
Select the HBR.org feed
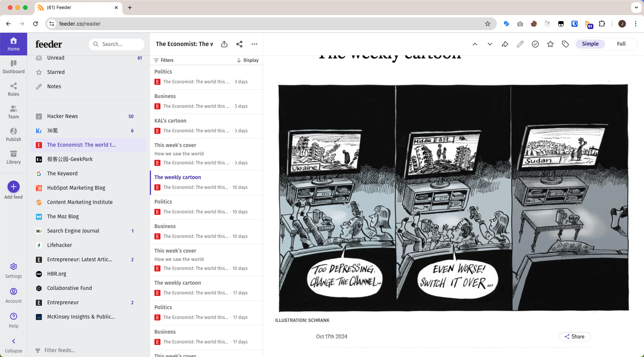(x=88, y=274)
